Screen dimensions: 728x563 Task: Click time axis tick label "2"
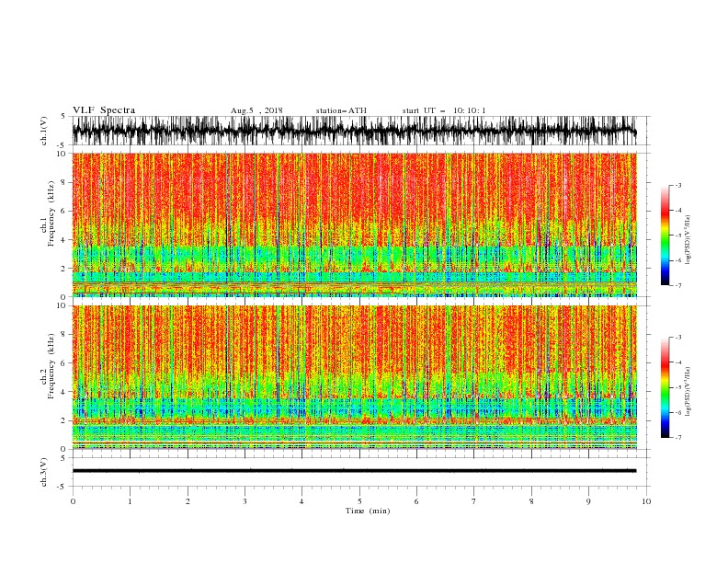(x=188, y=501)
